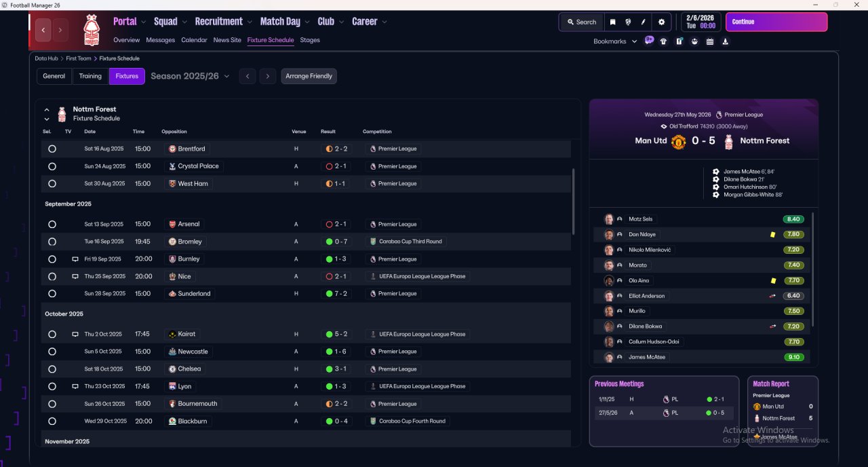Go back with the left arrow navigation button
The height and width of the screenshot is (467, 868).
[x=44, y=30]
